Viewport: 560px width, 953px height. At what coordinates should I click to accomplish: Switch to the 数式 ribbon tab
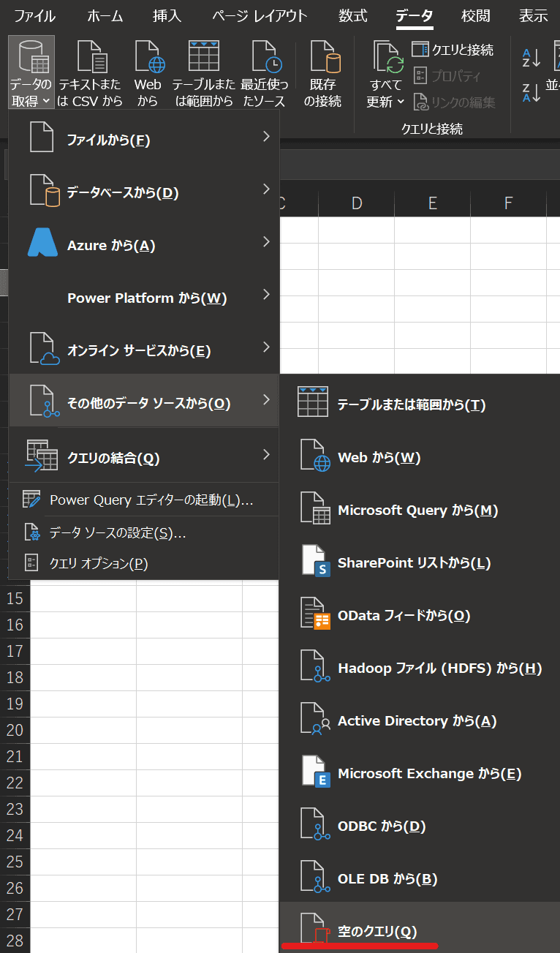(x=353, y=16)
